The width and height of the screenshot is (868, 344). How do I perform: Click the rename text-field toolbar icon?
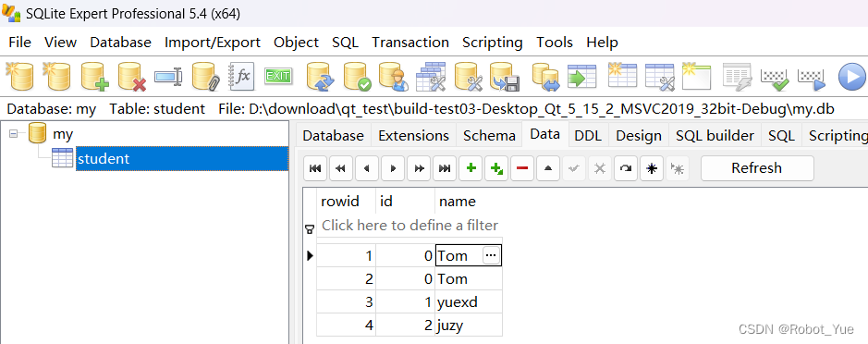click(x=168, y=77)
